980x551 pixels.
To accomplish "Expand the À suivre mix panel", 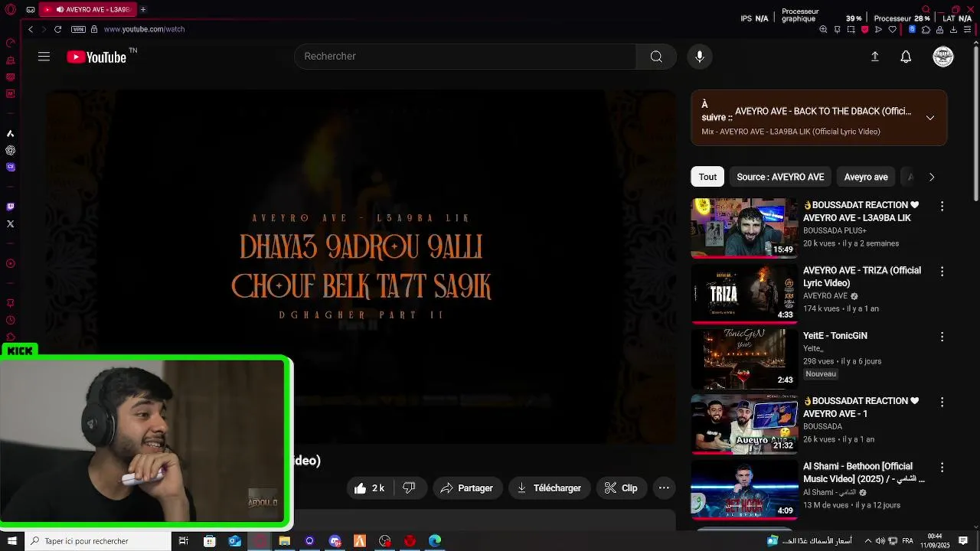I will [930, 118].
